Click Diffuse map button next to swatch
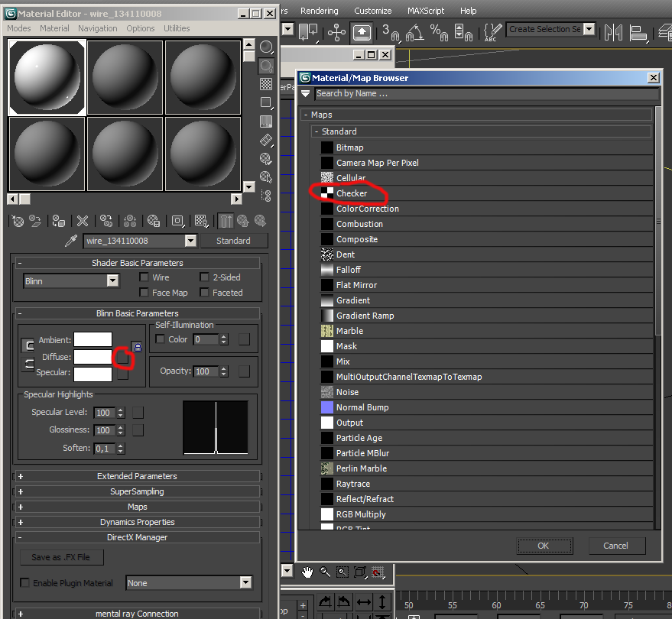The height and width of the screenshot is (619, 672). pos(122,358)
